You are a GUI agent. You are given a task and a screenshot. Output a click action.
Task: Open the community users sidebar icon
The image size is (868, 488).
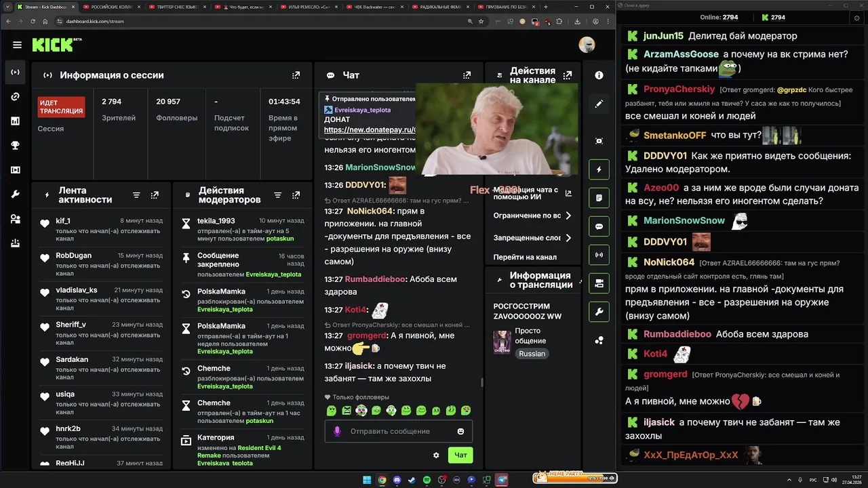15,219
